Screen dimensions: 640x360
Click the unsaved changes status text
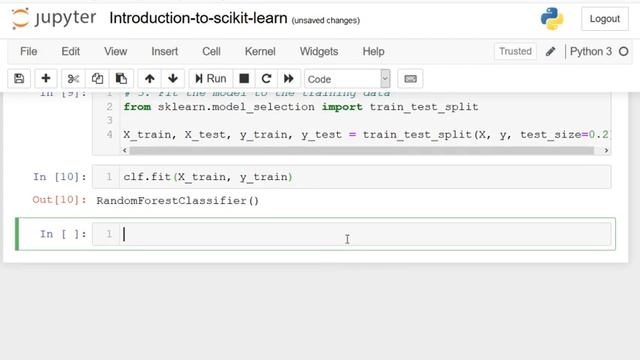point(326,20)
